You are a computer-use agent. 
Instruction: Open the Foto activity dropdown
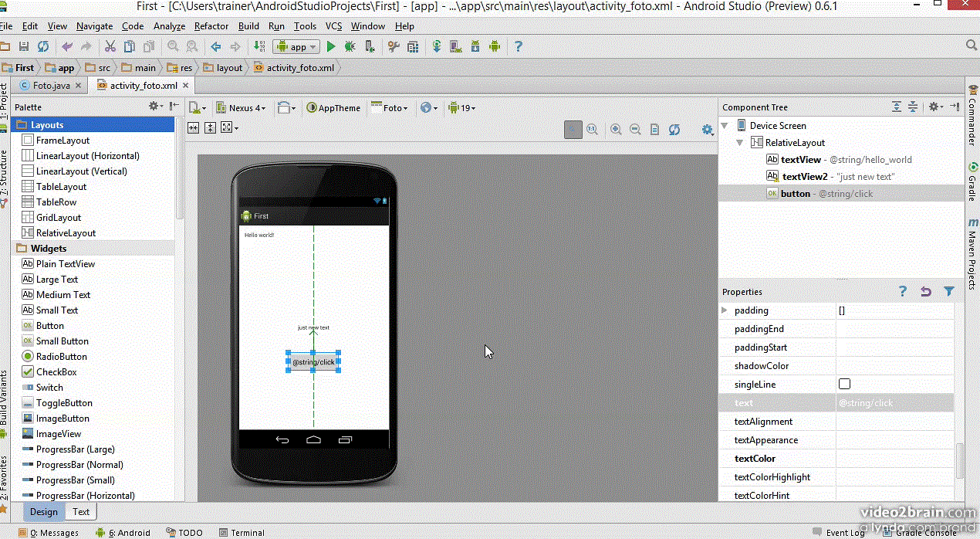click(x=390, y=107)
